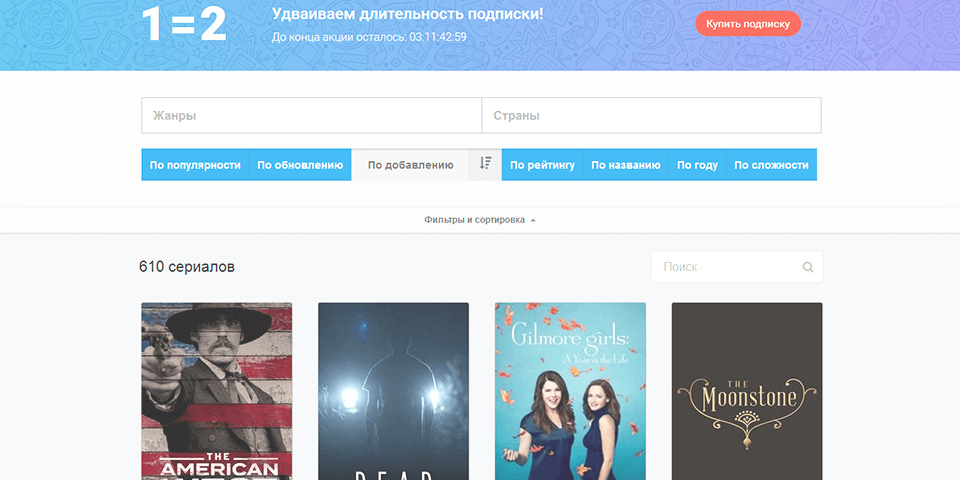Screen dimensions: 960x480
Task: Click the 1=2 promo logo
Action: click(x=183, y=26)
